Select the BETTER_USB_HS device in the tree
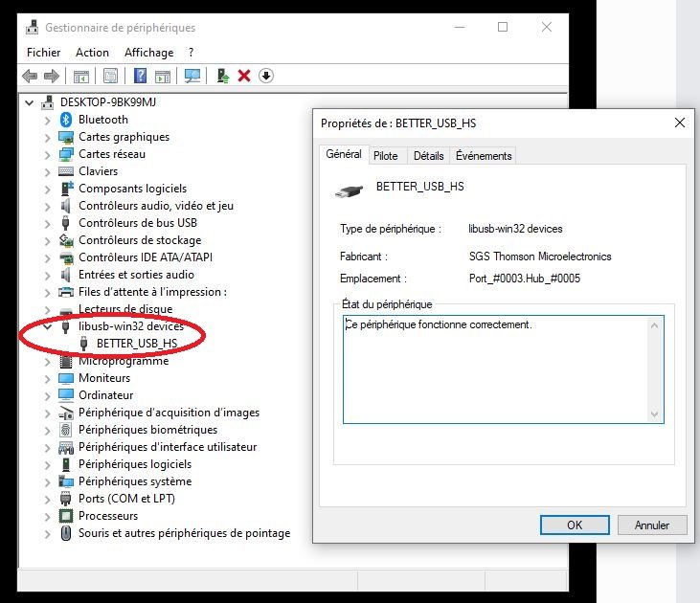Screen dimensions: 700x603 tap(137, 344)
